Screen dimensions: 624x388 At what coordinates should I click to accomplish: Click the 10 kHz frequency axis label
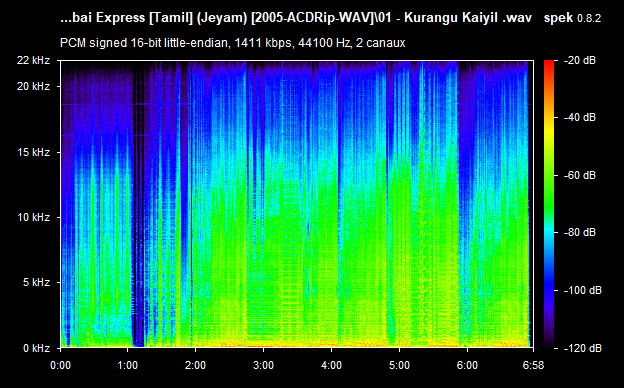pos(33,217)
